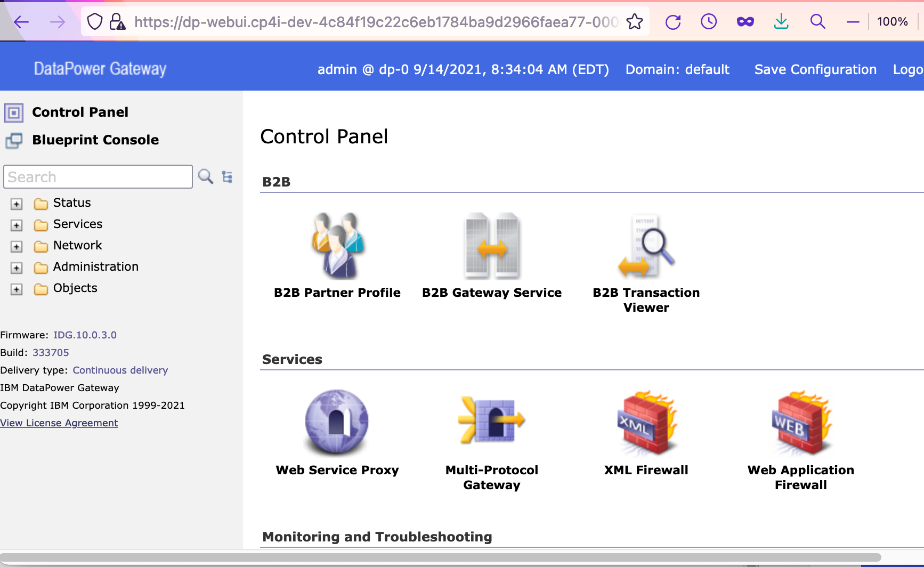Open Control Panel from the sidebar

(80, 112)
